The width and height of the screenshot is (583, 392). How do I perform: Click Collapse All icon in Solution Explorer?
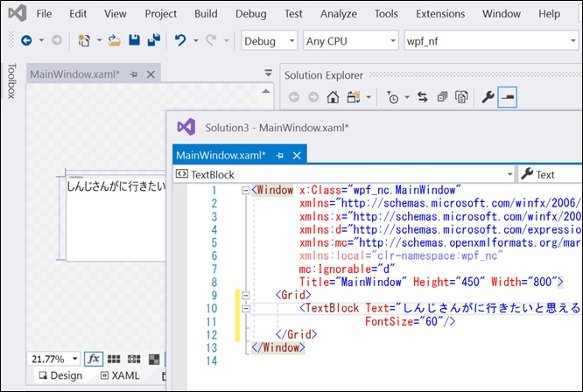(442, 97)
